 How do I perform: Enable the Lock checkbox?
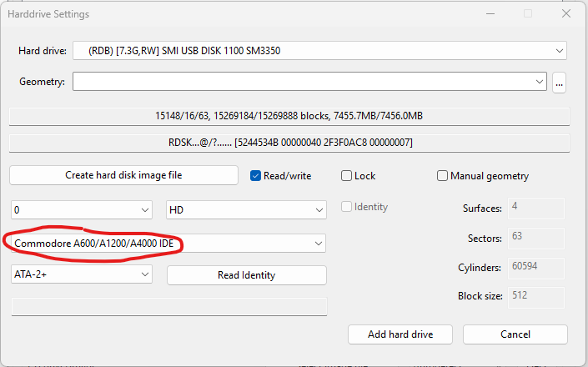coord(347,176)
